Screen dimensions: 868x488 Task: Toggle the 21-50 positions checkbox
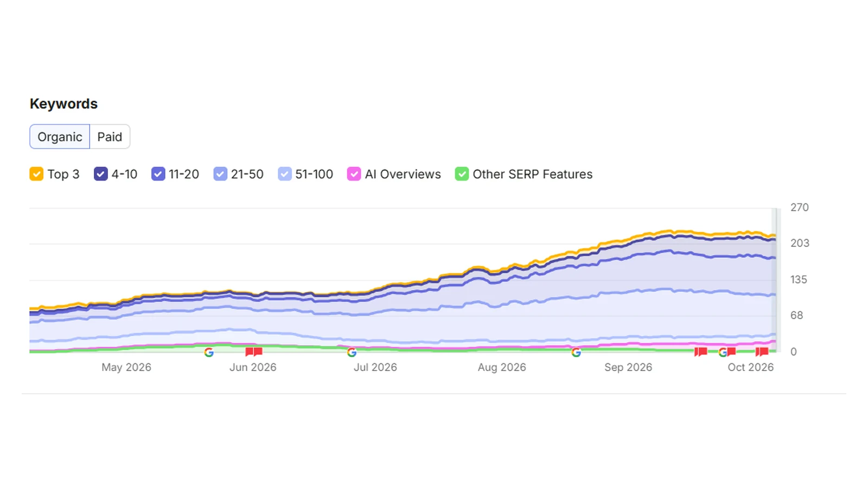[x=220, y=174]
